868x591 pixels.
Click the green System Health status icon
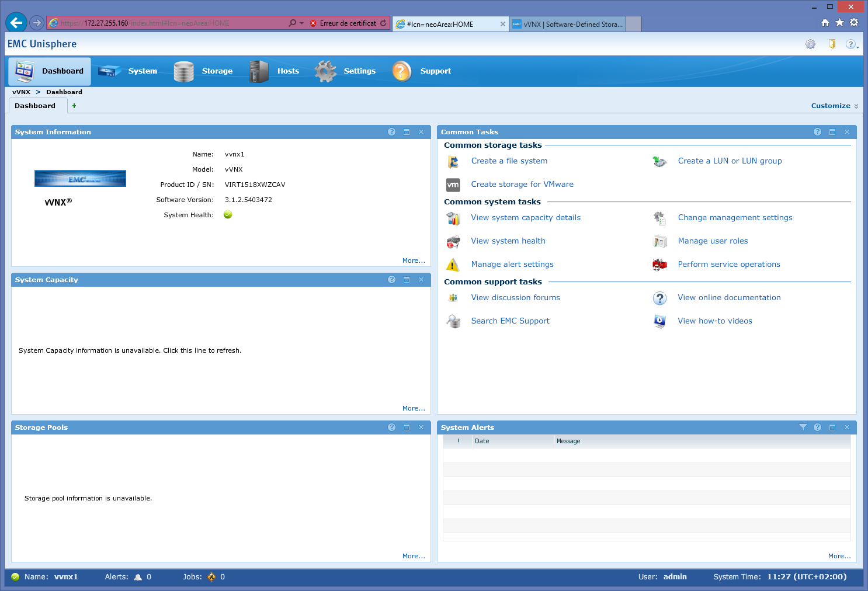point(228,215)
